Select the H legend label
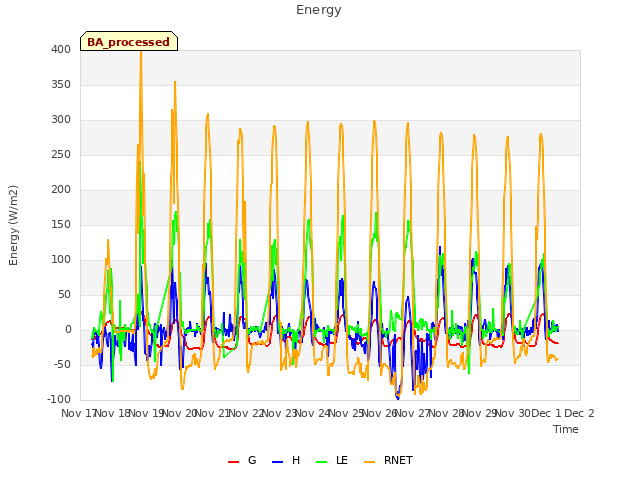 click(296, 460)
